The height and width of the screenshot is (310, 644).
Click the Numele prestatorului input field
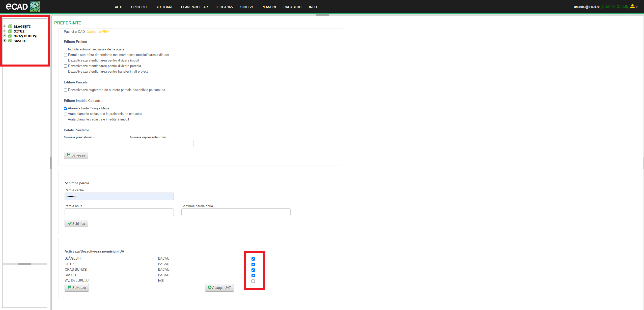point(95,143)
